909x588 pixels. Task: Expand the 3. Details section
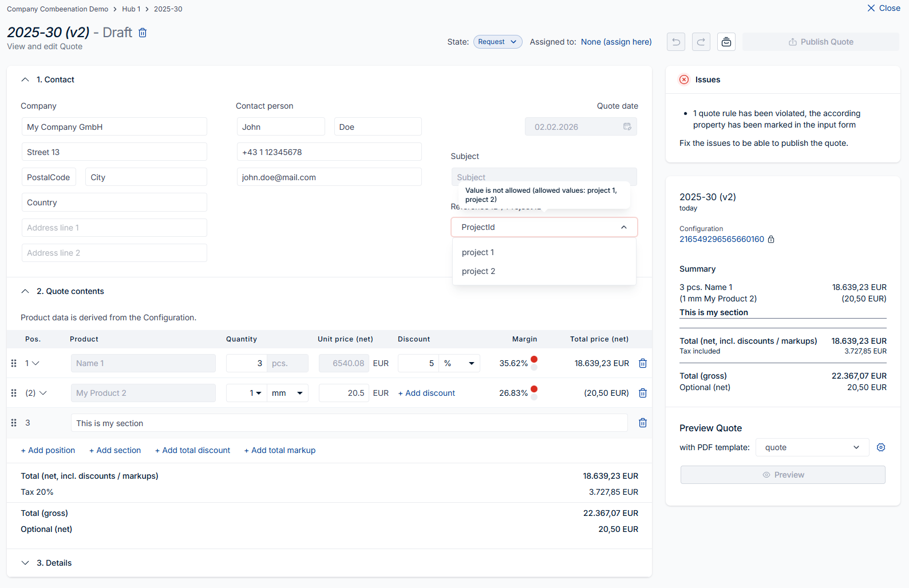click(25, 563)
